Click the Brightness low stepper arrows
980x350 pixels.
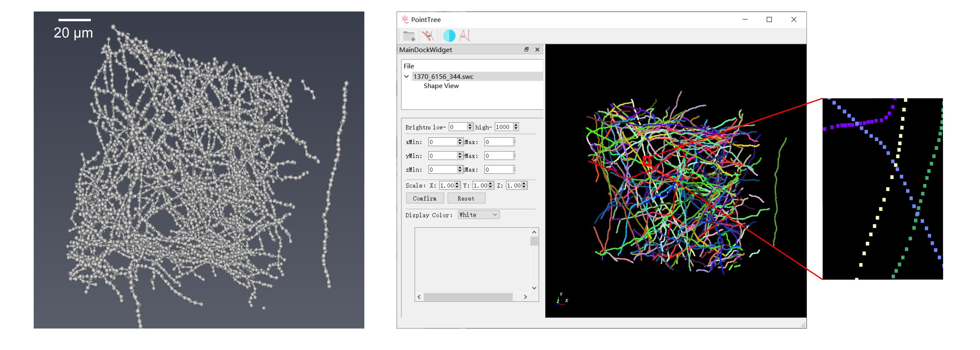(470, 127)
